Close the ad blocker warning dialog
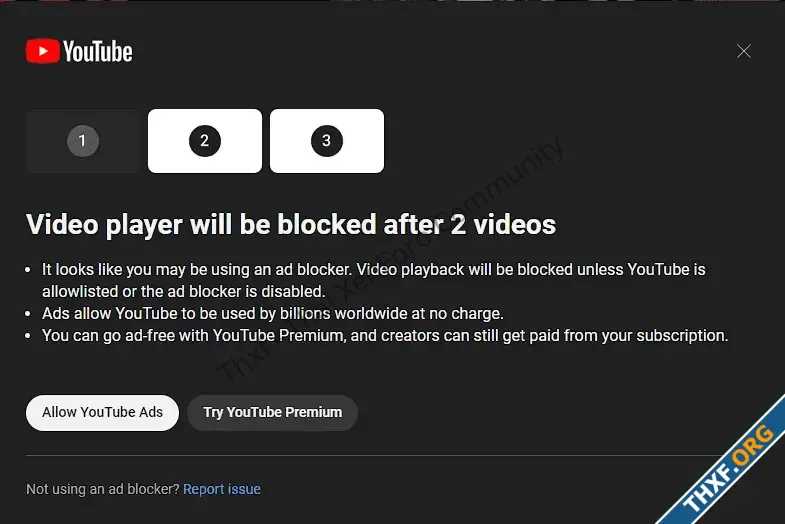Screen dimensions: 785x524 [x=743, y=51]
